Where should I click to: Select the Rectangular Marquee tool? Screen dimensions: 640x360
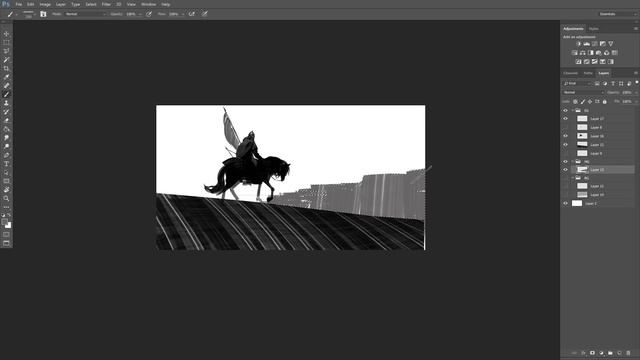(x=6, y=42)
